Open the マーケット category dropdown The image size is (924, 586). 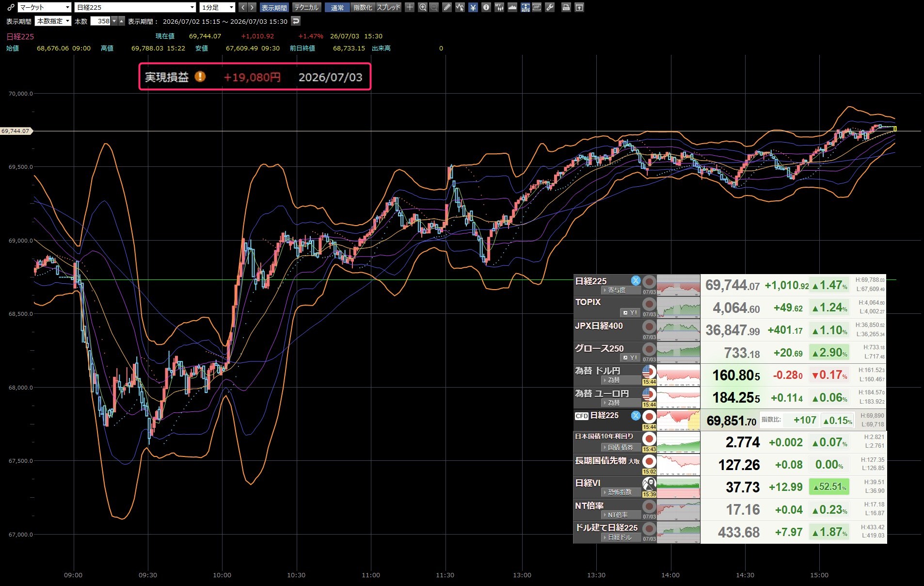point(45,7)
